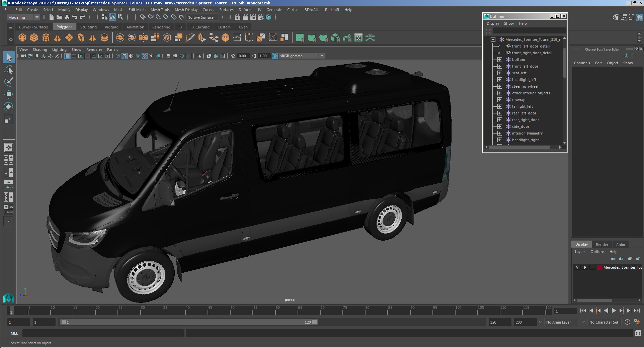Click the Render current frame icon
This screenshot has width=644, height=348.
tap(245, 17)
